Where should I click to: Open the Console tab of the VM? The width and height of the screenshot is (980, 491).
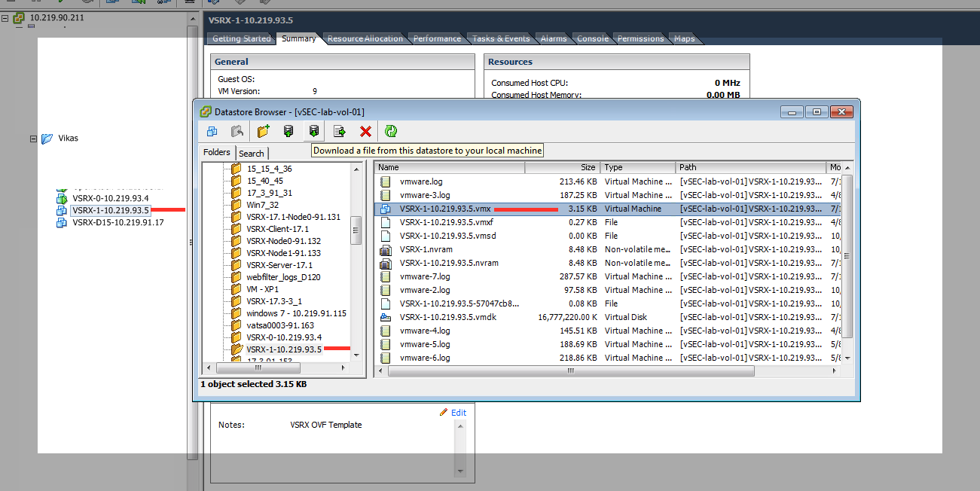[592, 38]
